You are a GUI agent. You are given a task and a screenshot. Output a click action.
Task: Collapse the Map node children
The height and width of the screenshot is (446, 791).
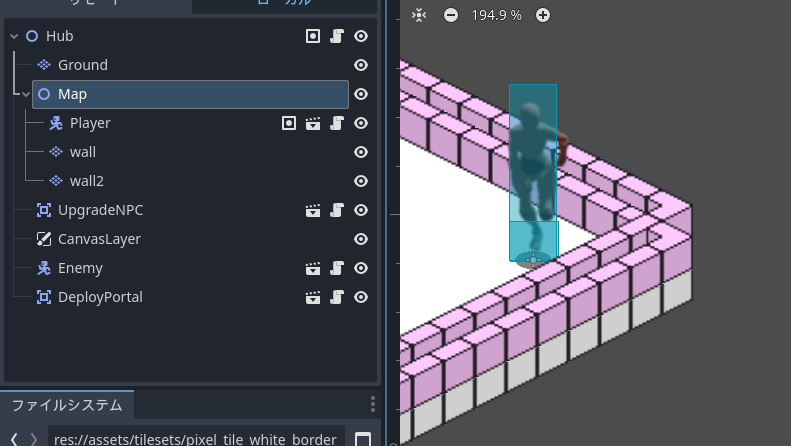click(26, 94)
